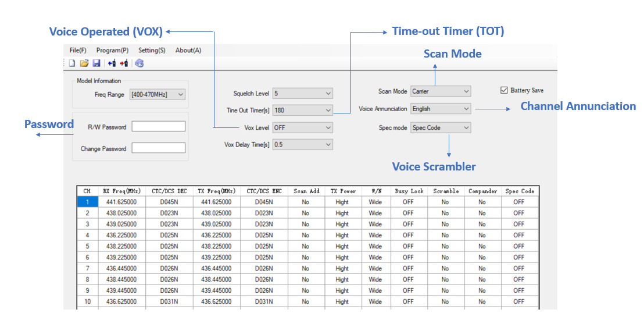Click the Open folder toolbar icon
The width and height of the screenshot is (644, 327).
coord(84,63)
